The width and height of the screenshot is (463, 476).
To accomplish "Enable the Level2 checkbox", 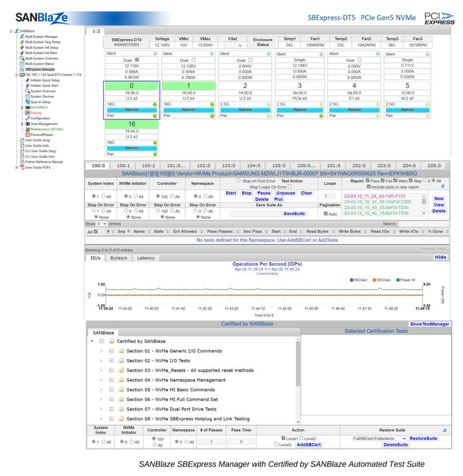I will (x=301, y=438).
